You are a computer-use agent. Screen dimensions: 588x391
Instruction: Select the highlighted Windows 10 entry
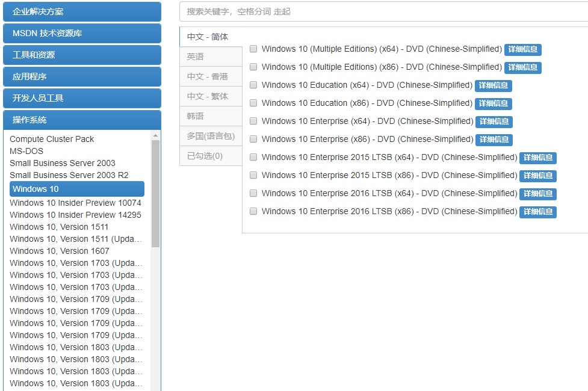77,189
